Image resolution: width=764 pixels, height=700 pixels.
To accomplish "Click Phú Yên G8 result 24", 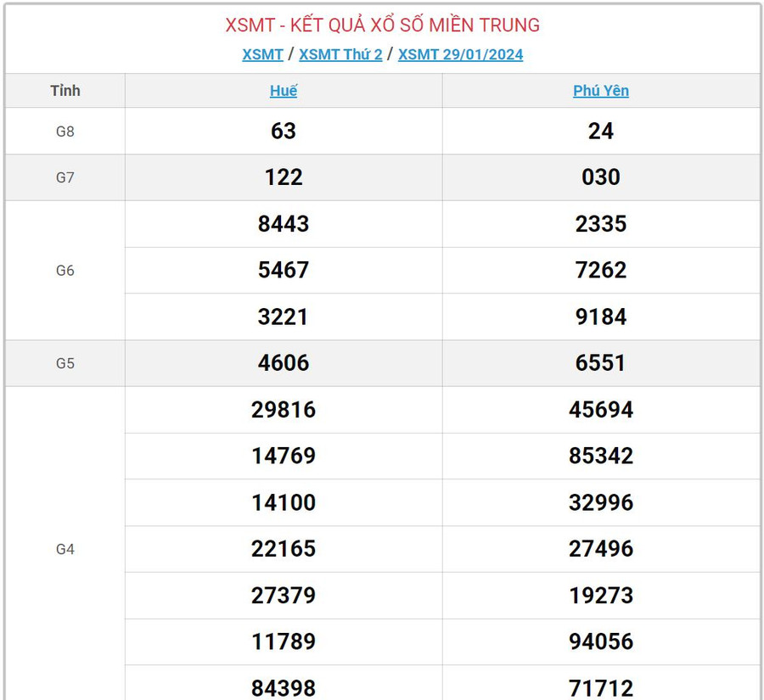I will (x=601, y=132).
